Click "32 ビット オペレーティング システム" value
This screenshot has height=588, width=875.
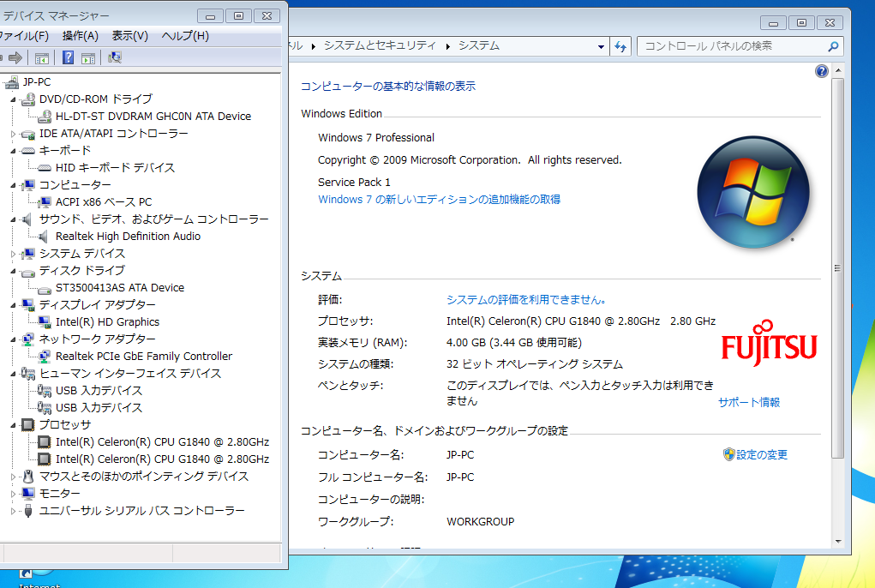tap(535, 364)
